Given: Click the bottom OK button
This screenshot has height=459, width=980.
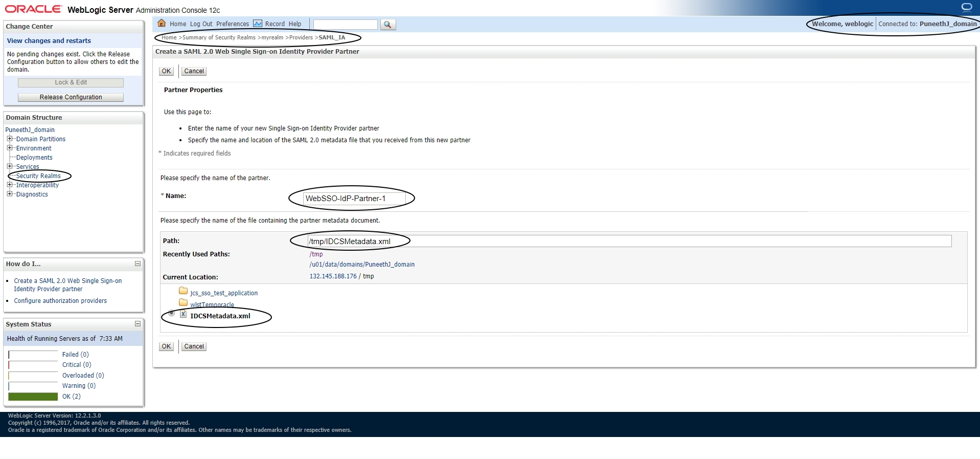Looking at the screenshot, I should coord(167,346).
